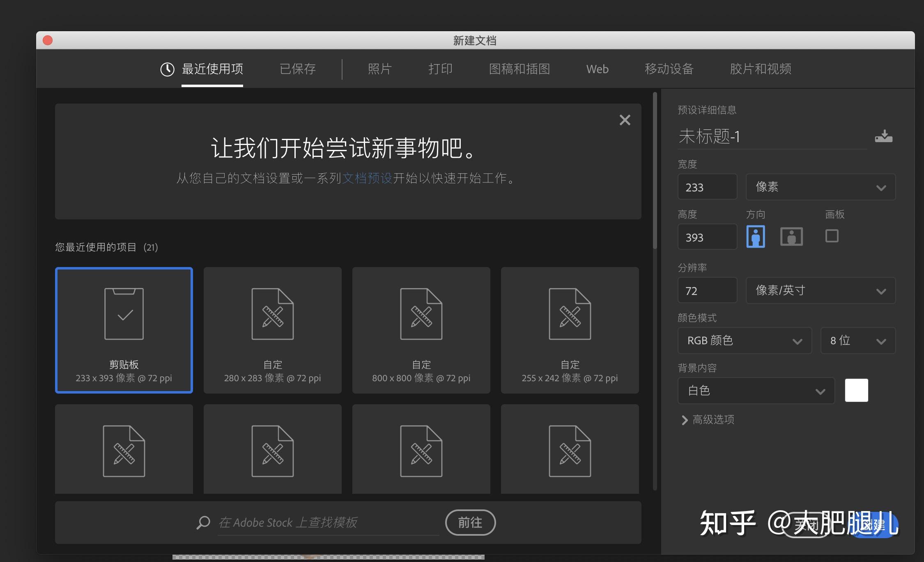The width and height of the screenshot is (924, 562).
Task: Open the RGB 颜色 color mode dropdown
Action: [745, 341]
